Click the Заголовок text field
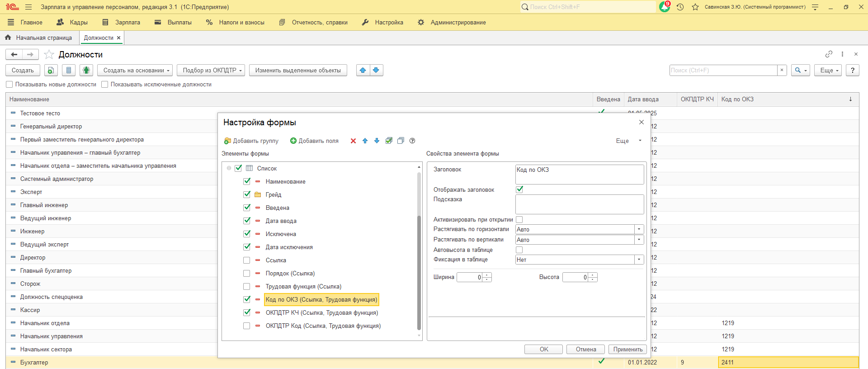This screenshot has height=369, width=868. click(580, 174)
